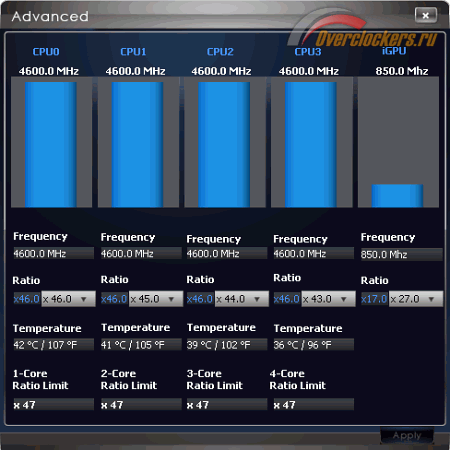Click the CPU3 blue frequency bar
The width and height of the screenshot is (450, 450).
(x=311, y=145)
